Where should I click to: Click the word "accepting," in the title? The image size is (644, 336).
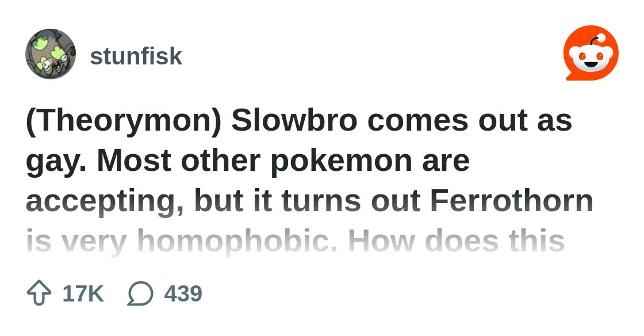pos(105,201)
